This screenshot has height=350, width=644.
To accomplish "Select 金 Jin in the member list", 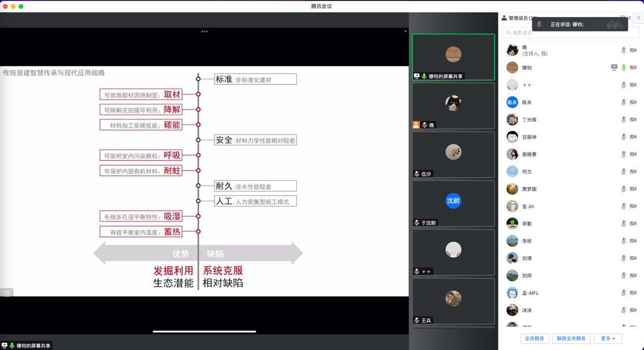I will click(528, 206).
